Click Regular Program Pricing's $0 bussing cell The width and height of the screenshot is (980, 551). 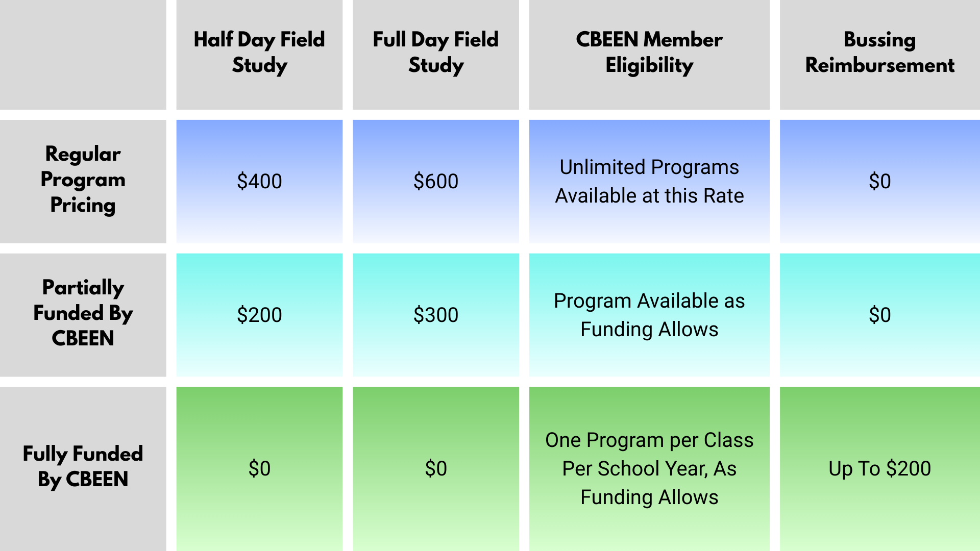tap(879, 181)
